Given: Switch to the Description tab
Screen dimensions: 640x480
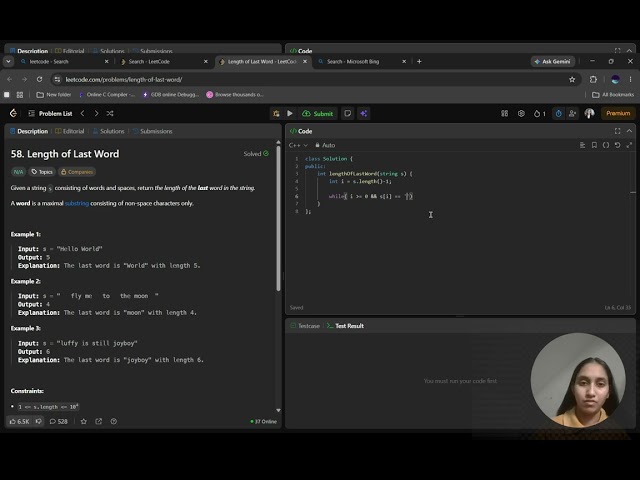Looking at the screenshot, I should 29,131.
